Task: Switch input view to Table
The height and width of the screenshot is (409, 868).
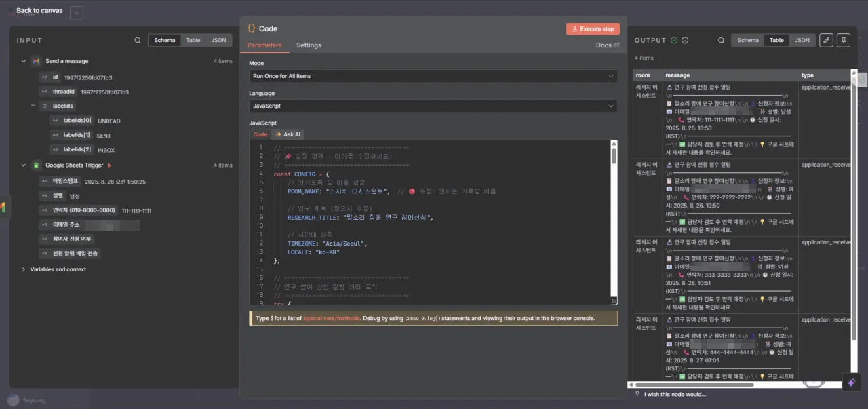Action: click(x=193, y=40)
